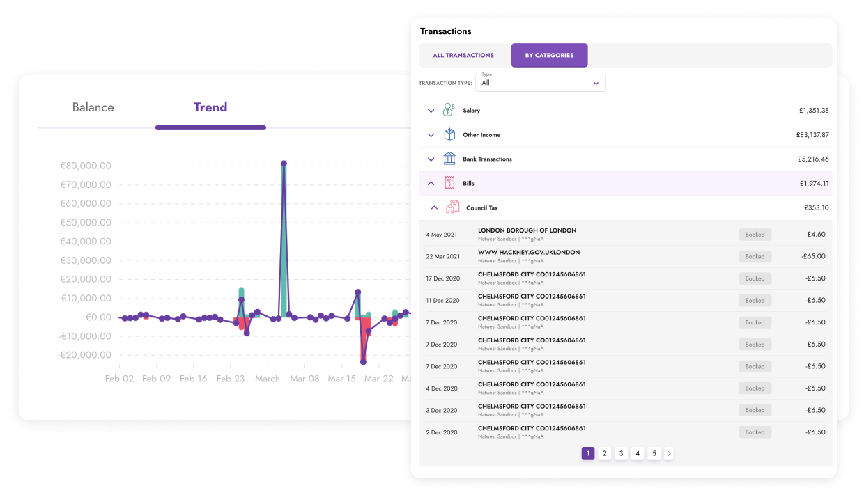Select the By Categories tab

pos(549,56)
